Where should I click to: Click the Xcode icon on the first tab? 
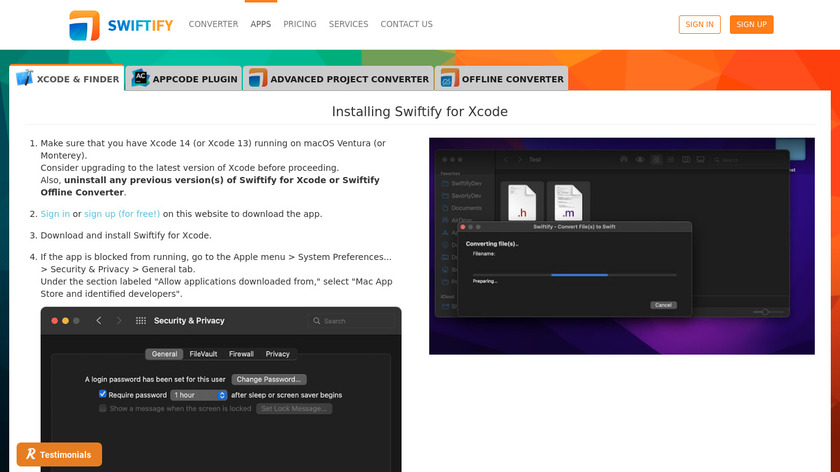tap(24, 79)
